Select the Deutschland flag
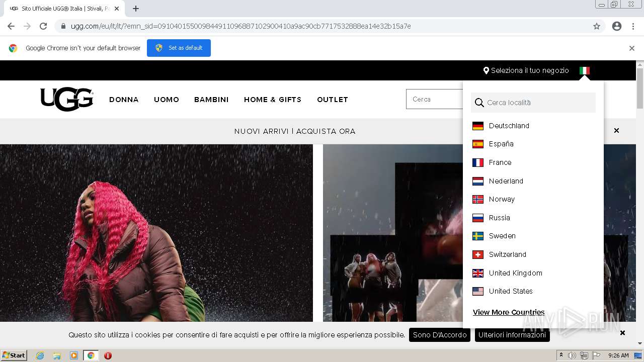Image resolution: width=644 pixels, height=362 pixels. pos(478,126)
